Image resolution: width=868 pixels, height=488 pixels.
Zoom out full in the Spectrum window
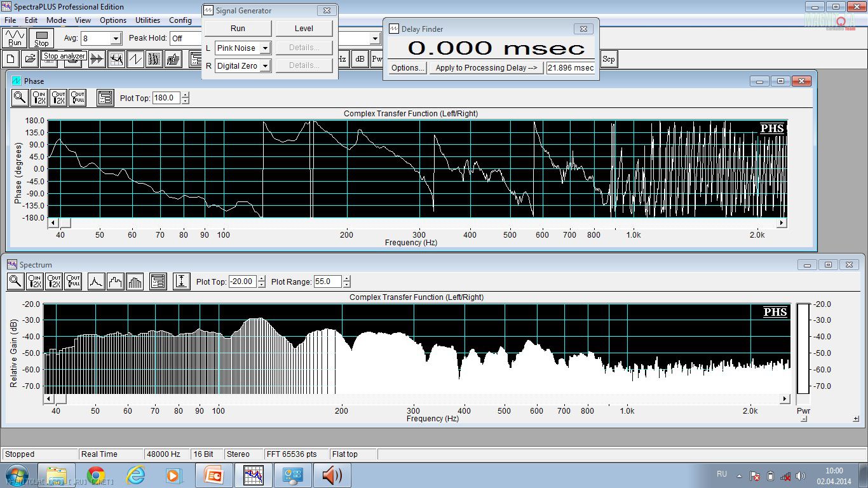[x=72, y=281]
